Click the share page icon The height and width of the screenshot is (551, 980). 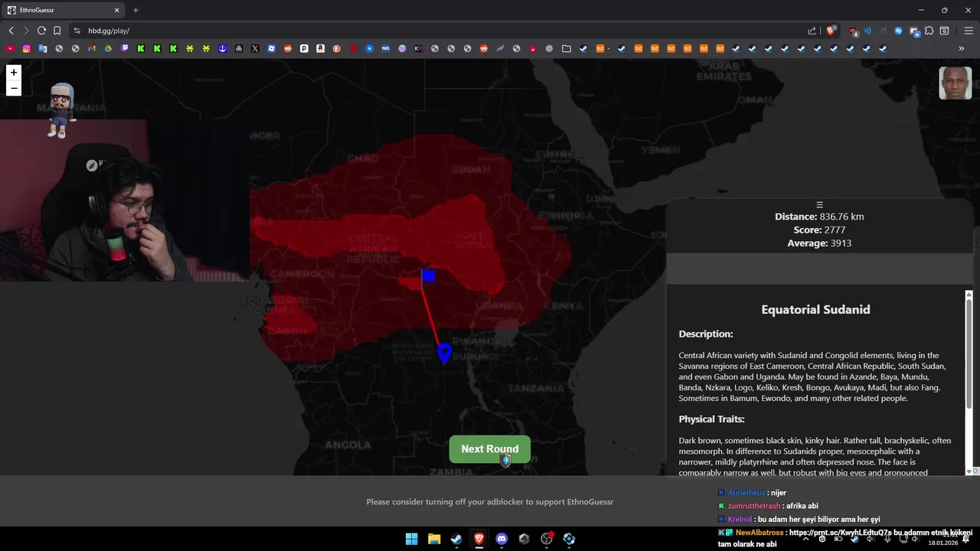coord(812,31)
